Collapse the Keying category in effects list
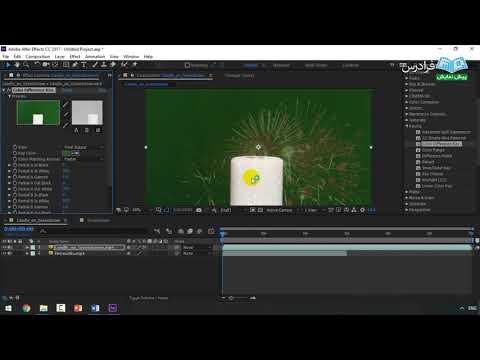 (x=407, y=126)
